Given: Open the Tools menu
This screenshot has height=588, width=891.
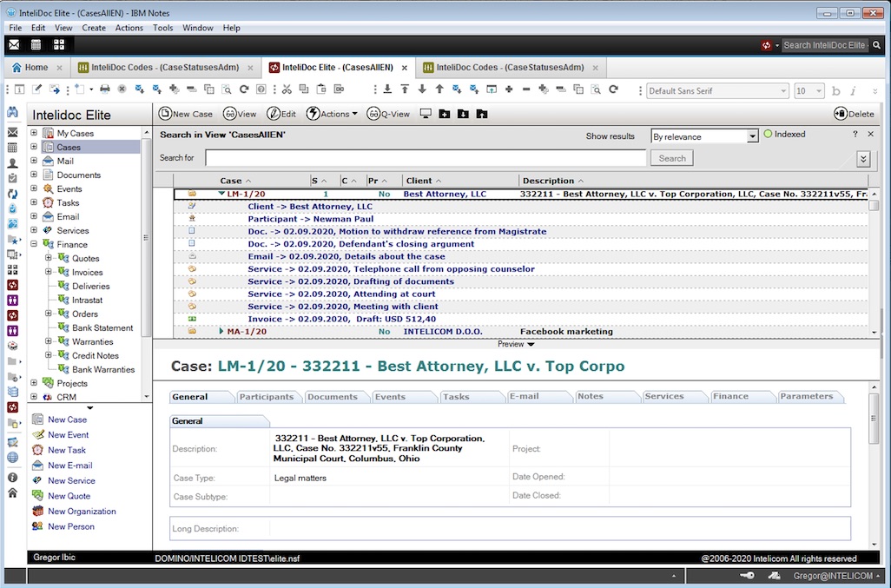Looking at the screenshot, I should click(162, 28).
